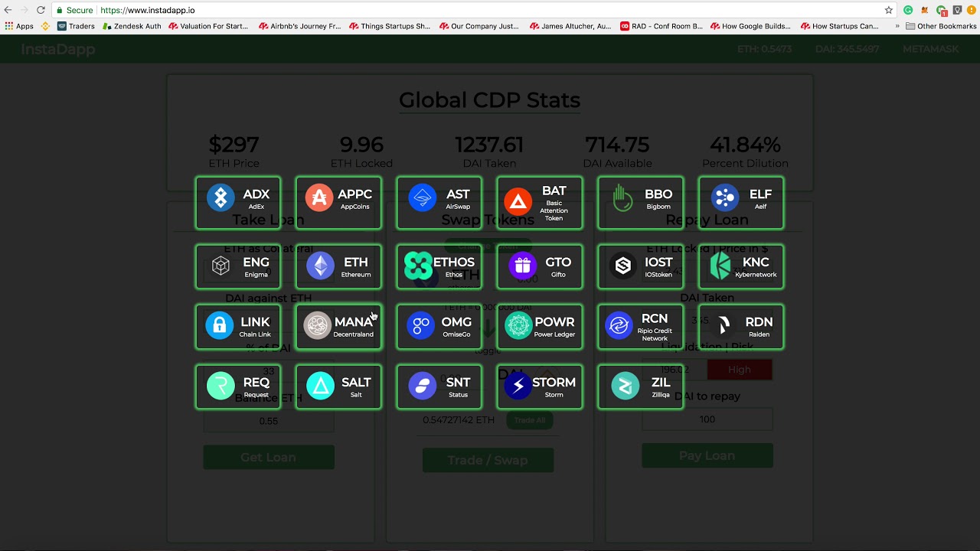Click the METAMASK header link

[x=930, y=49]
